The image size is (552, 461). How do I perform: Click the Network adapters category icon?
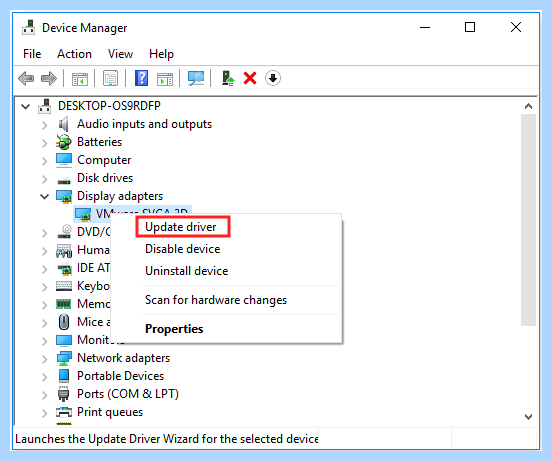click(x=64, y=358)
